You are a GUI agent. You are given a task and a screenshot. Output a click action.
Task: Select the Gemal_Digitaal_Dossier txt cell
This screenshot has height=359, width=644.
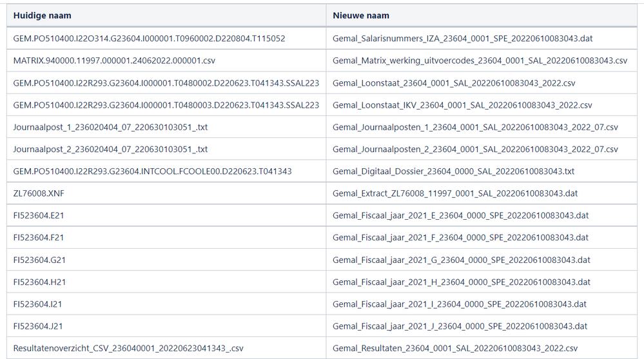coord(453,171)
